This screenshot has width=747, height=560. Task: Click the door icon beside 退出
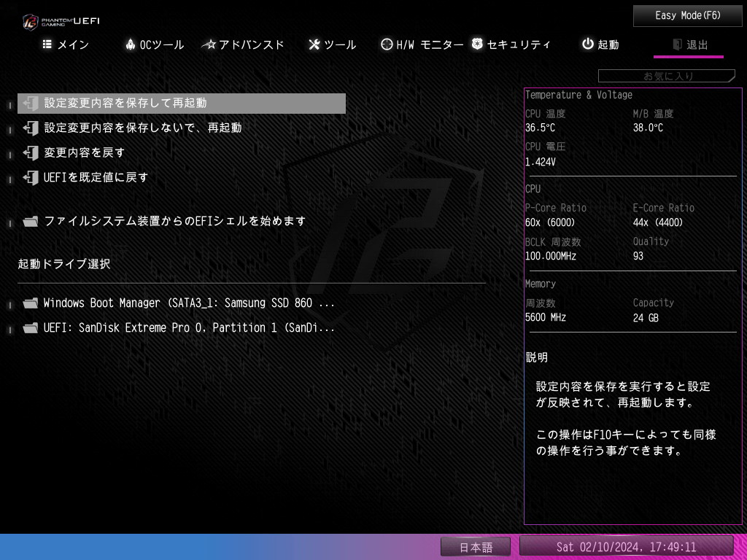coord(677,44)
